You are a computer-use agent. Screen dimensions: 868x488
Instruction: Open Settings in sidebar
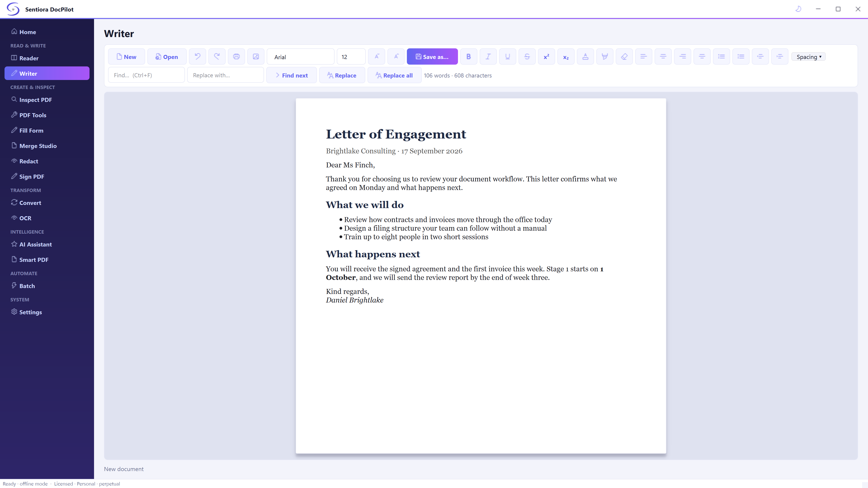coord(47,312)
